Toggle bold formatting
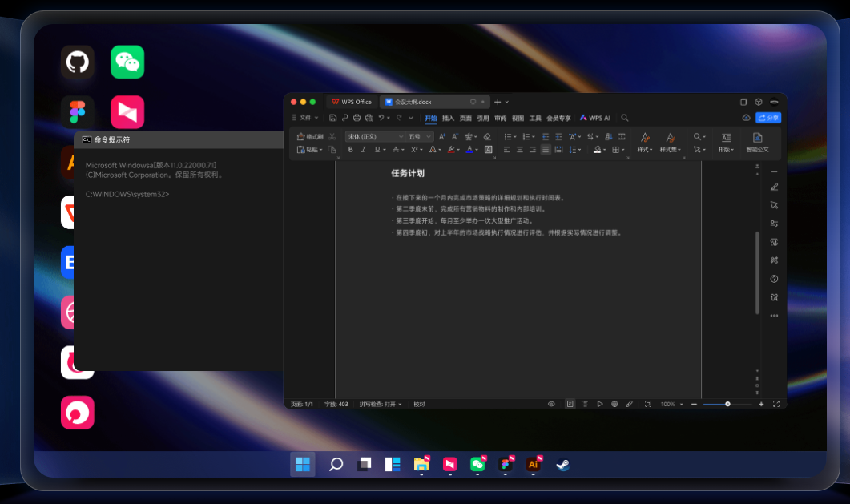Image resolution: width=850 pixels, height=504 pixels. (350, 150)
